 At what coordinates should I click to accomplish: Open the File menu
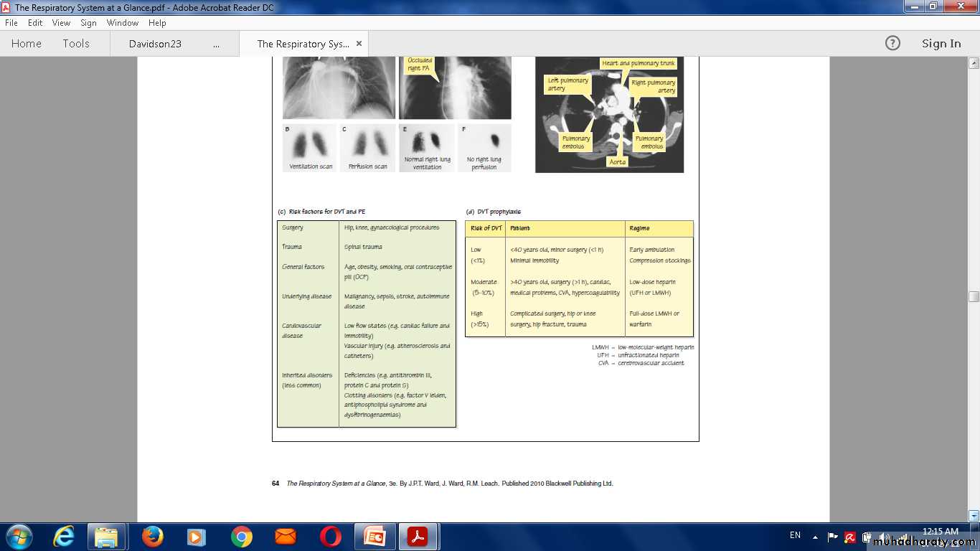pos(11,23)
